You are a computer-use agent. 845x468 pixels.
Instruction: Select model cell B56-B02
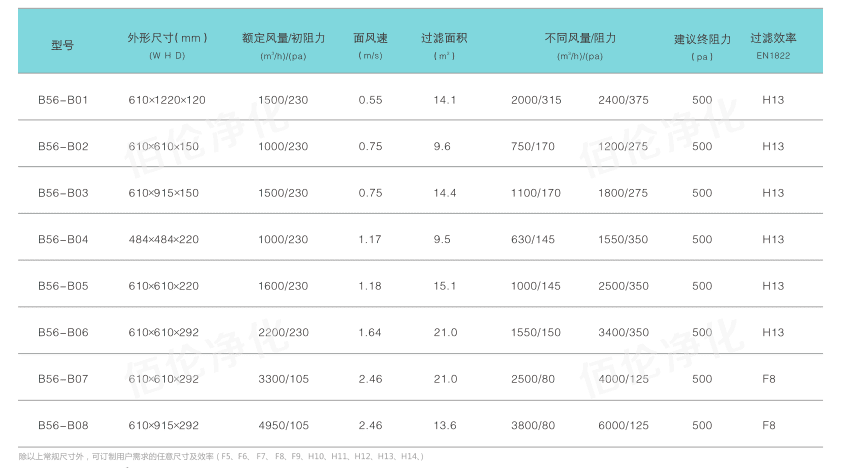click(x=63, y=146)
